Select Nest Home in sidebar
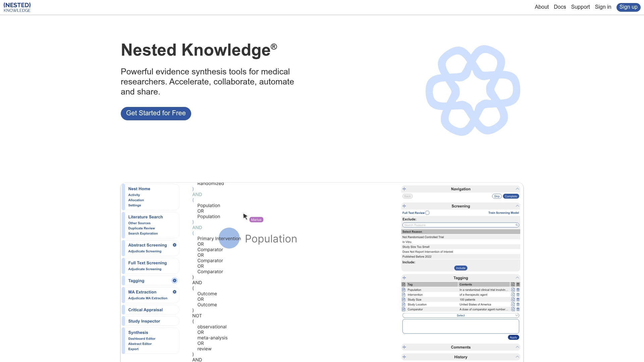This screenshot has width=644, height=362. pyautogui.click(x=139, y=189)
